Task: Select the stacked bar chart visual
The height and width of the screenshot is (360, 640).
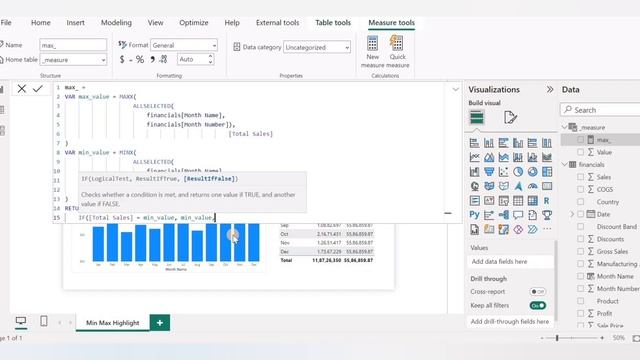Action: tap(474, 143)
